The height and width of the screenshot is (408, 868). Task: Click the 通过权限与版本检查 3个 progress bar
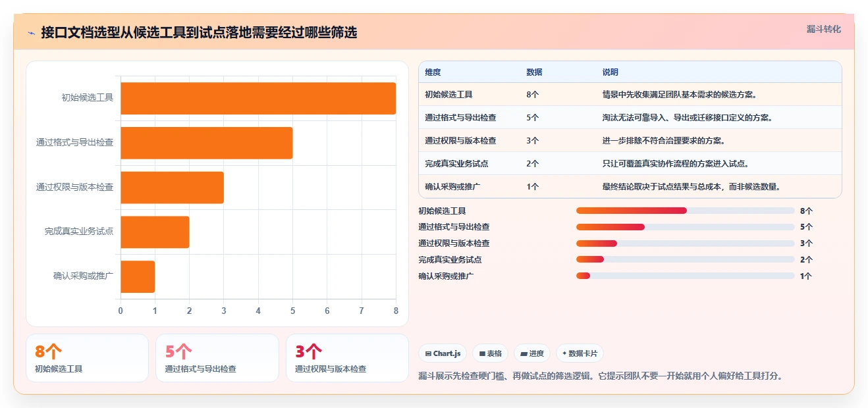685,243
